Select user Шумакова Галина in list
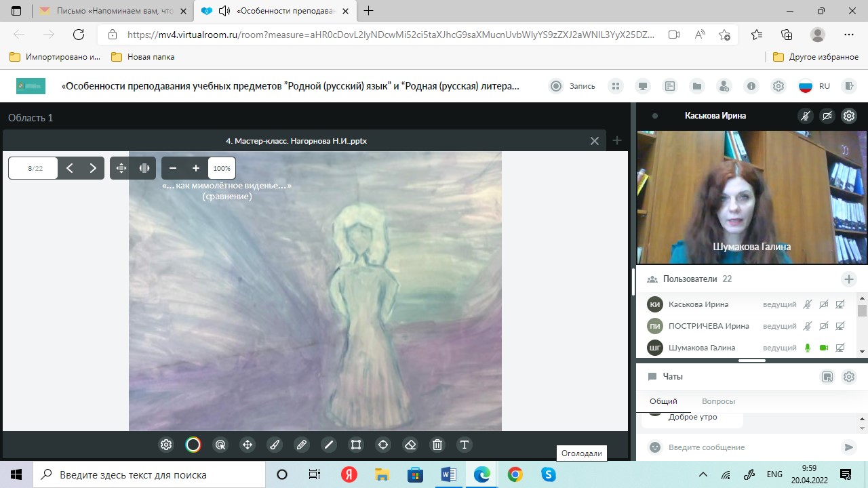 coord(747,348)
